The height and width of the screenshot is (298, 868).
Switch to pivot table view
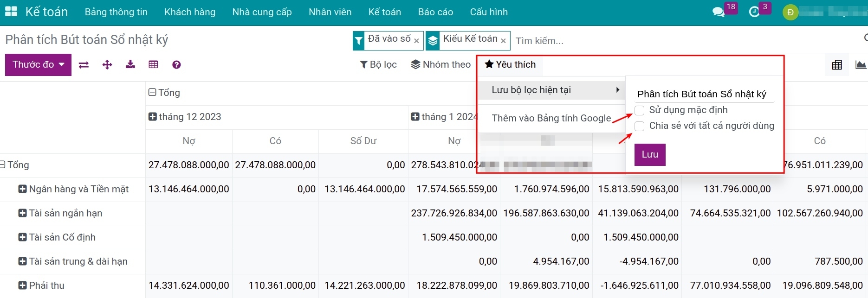point(837,65)
